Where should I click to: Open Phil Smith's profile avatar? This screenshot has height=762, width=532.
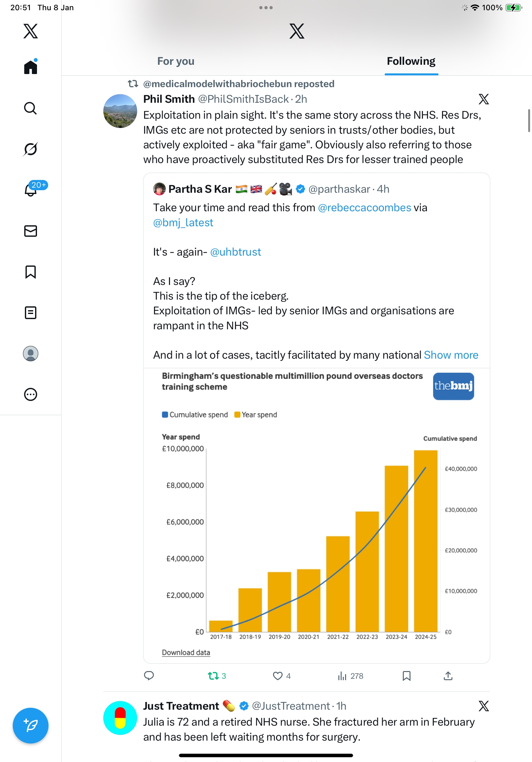[x=120, y=111]
